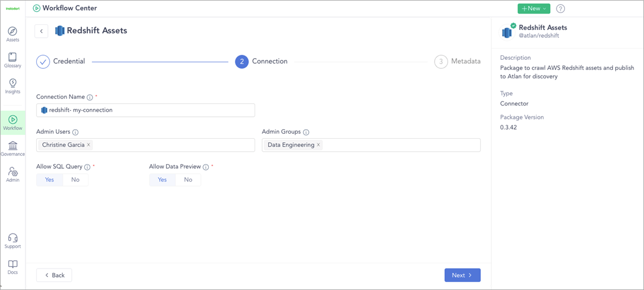
Task: Click the Back button at the bottom
Action: (54, 275)
